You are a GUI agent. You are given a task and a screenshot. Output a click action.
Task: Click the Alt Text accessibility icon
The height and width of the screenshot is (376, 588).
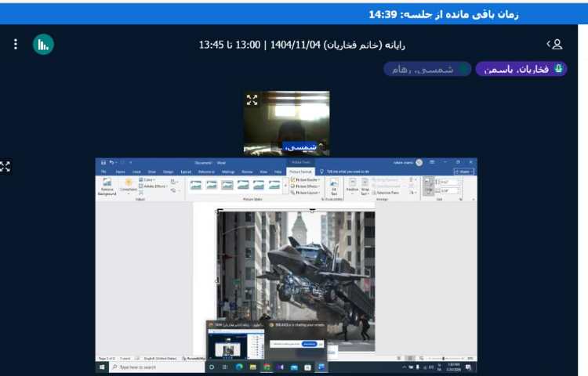pos(332,186)
